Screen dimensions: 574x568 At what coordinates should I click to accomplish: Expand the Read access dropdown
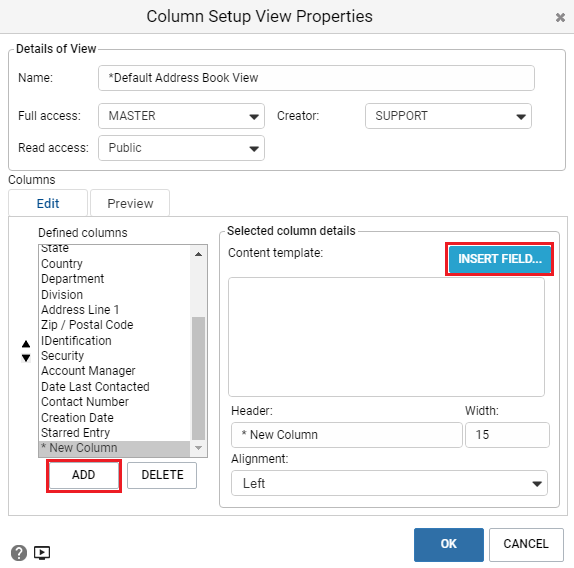click(181, 148)
